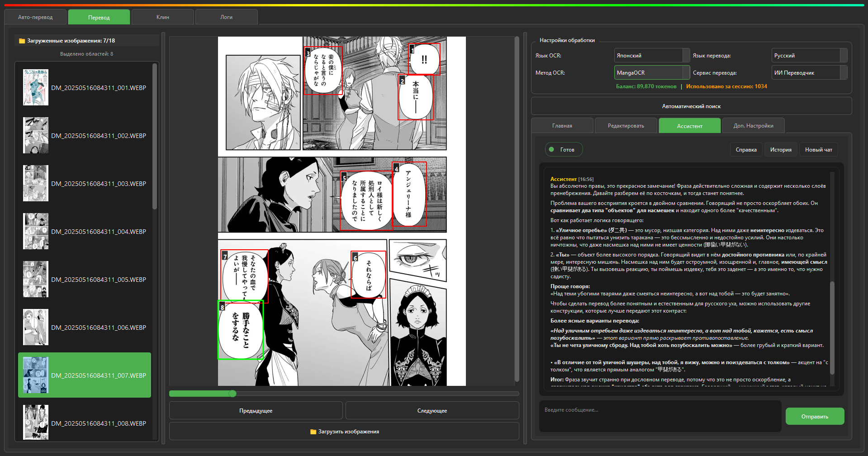Screen dimensions: 868x456
Task: Open Сервис перевода dropdown (ИИ Переводчик)
Action: click(x=809, y=73)
